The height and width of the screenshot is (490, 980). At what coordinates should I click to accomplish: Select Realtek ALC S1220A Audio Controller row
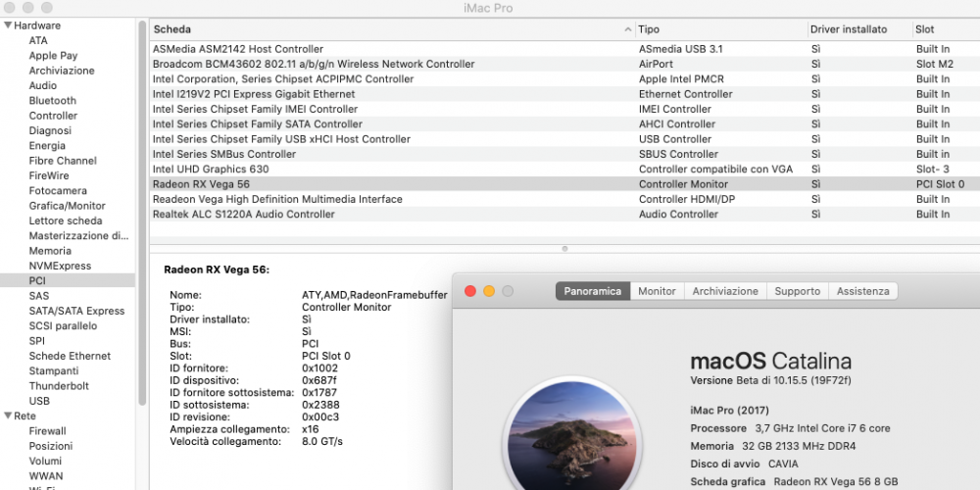point(564,214)
